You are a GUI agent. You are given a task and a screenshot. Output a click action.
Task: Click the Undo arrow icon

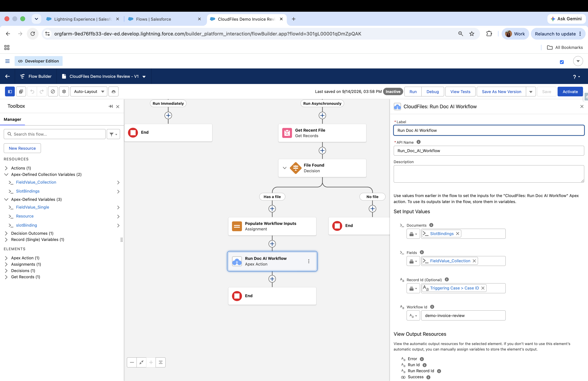tap(32, 92)
